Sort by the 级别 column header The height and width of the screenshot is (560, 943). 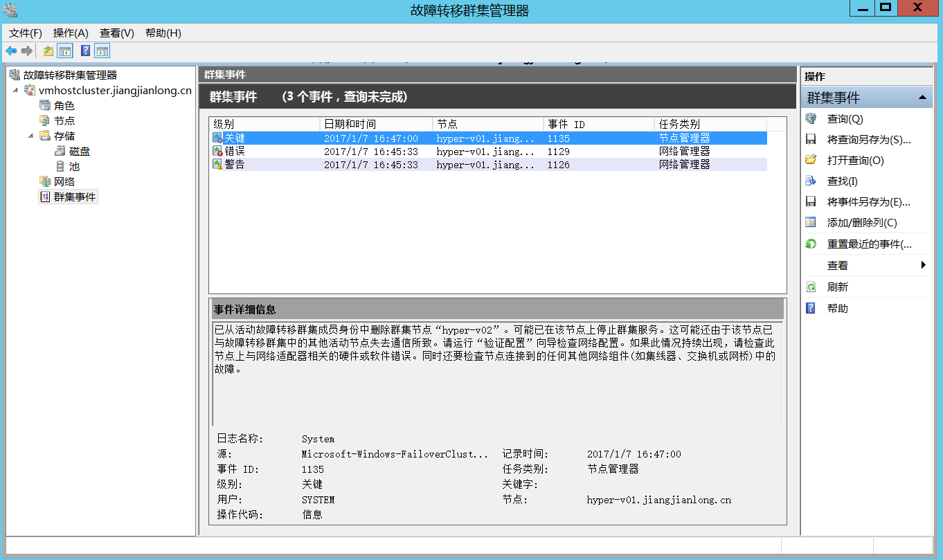pyautogui.click(x=264, y=124)
